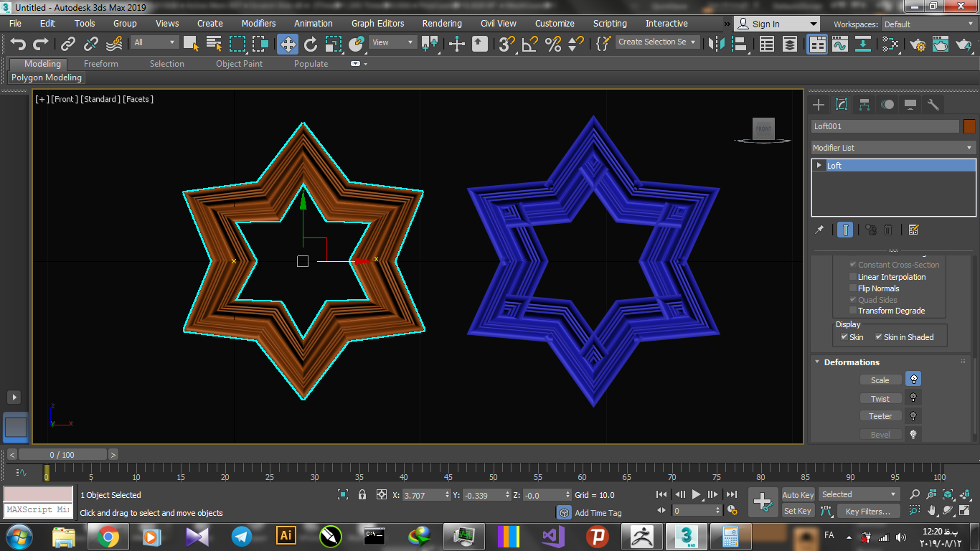Click the Teeter deformation button

[x=880, y=416]
